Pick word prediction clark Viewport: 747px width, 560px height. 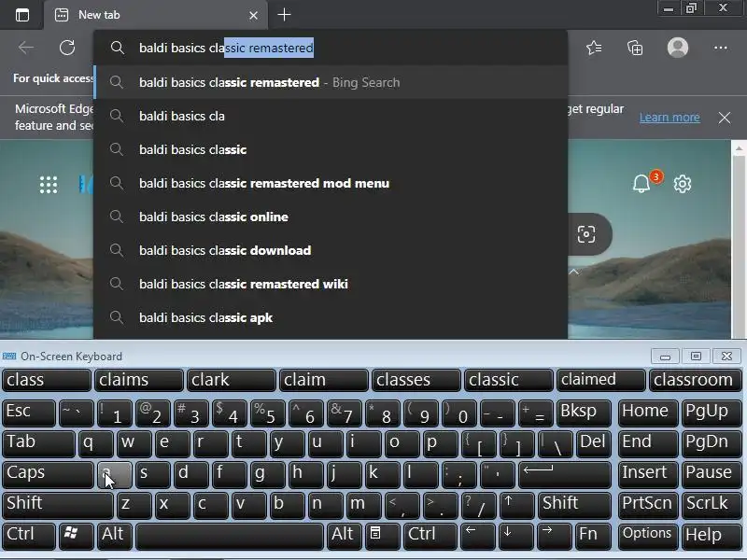coord(231,381)
